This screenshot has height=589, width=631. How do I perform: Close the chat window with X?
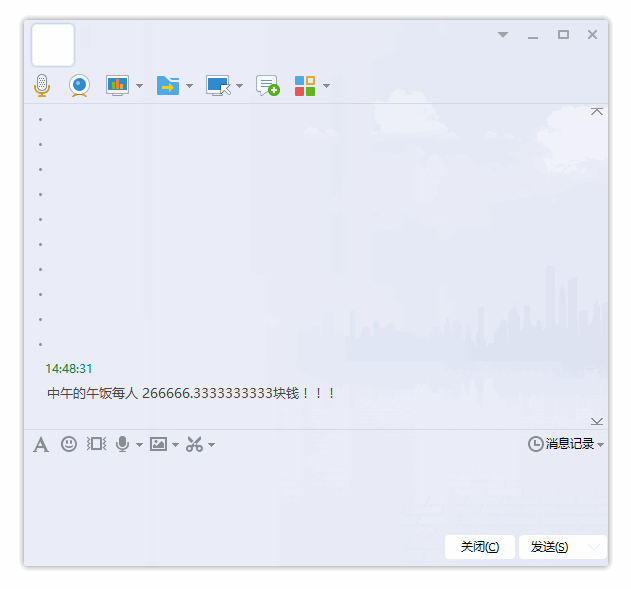pos(592,35)
